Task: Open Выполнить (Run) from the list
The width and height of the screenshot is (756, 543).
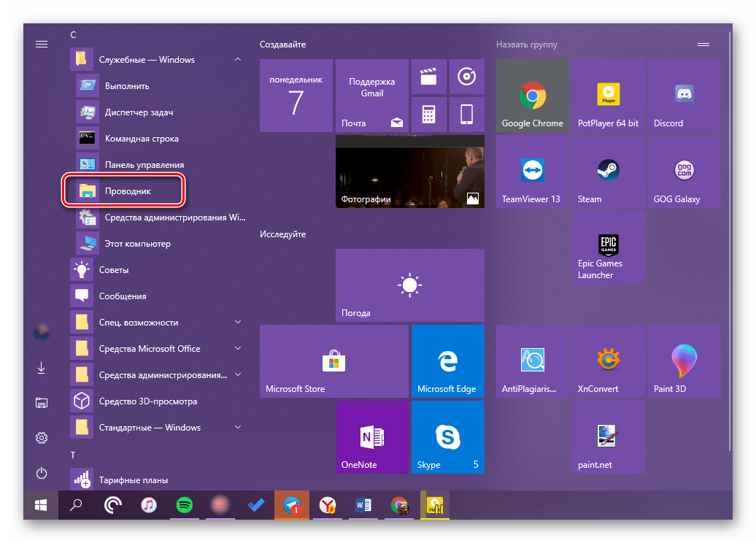Action: [x=162, y=86]
